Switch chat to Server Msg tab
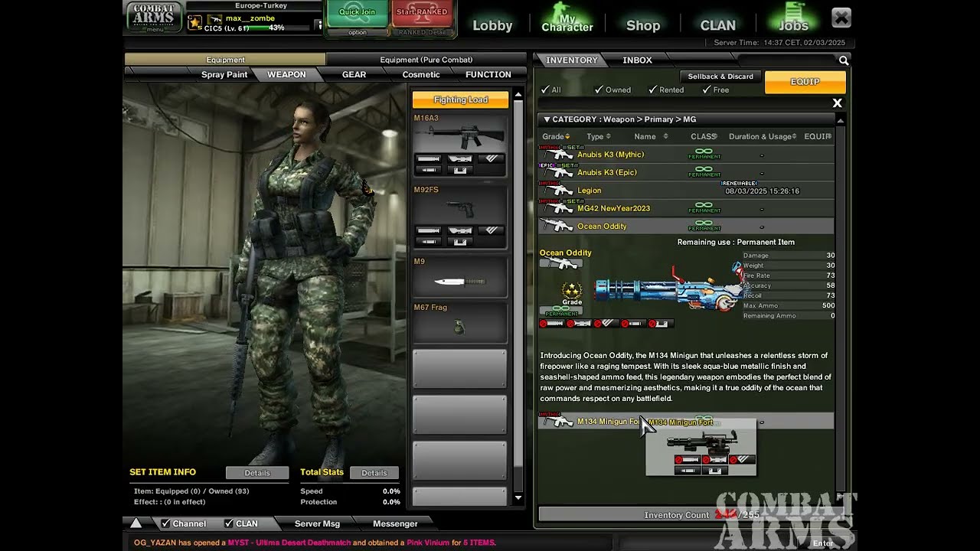Image resolution: width=980 pixels, height=551 pixels. (317, 523)
